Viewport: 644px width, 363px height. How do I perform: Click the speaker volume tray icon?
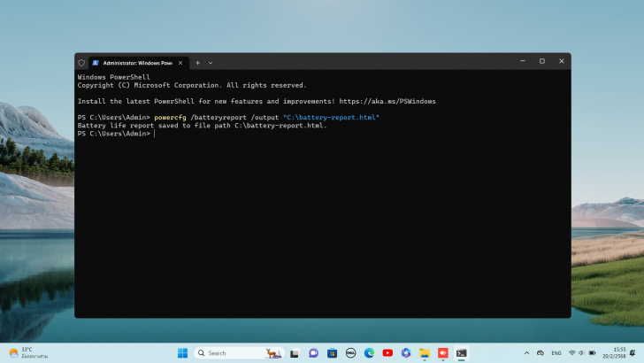coord(581,352)
